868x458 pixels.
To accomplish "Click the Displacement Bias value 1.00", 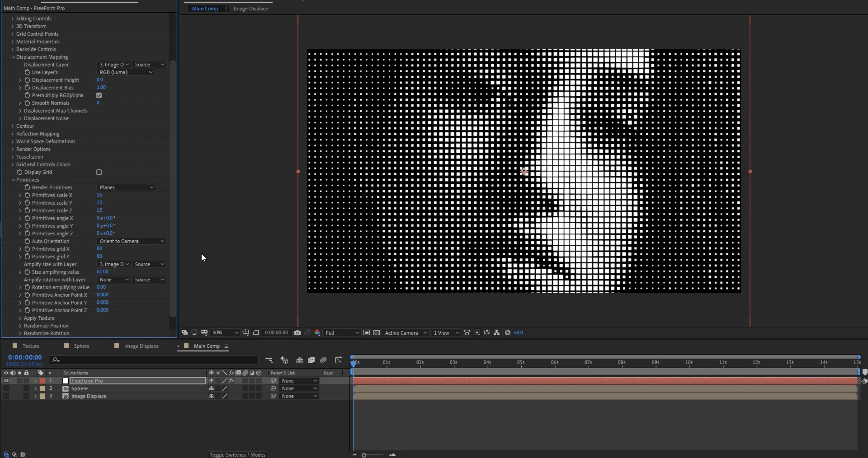I will pos(101,87).
